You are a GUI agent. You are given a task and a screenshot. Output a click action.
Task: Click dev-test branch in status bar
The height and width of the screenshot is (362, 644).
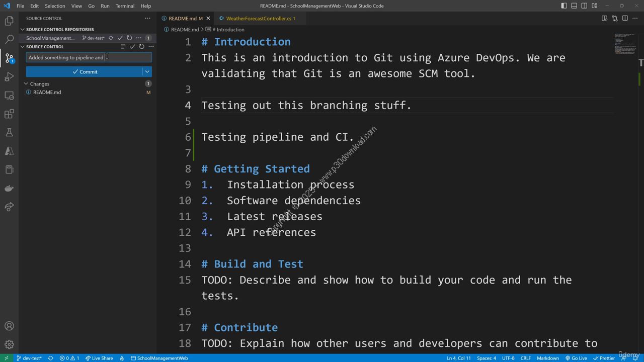[29, 358]
